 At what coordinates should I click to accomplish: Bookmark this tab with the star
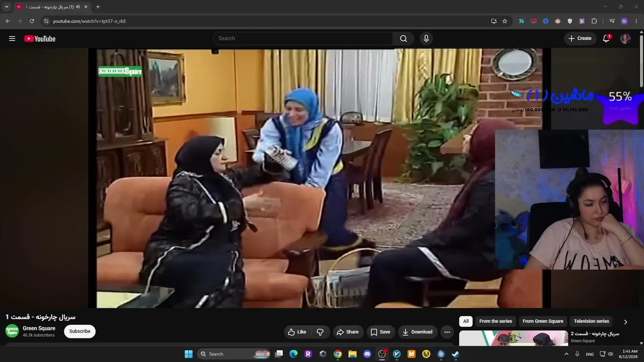(505, 21)
